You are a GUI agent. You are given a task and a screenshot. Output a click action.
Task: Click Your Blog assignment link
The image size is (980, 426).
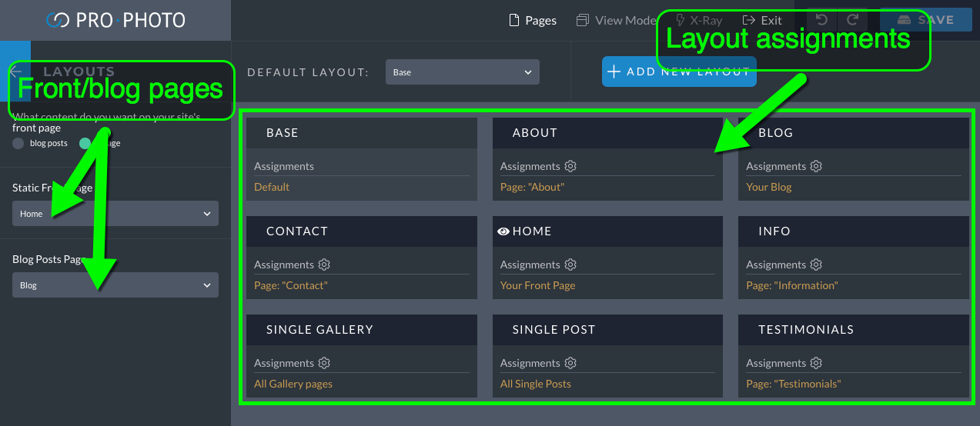(768, 187)
